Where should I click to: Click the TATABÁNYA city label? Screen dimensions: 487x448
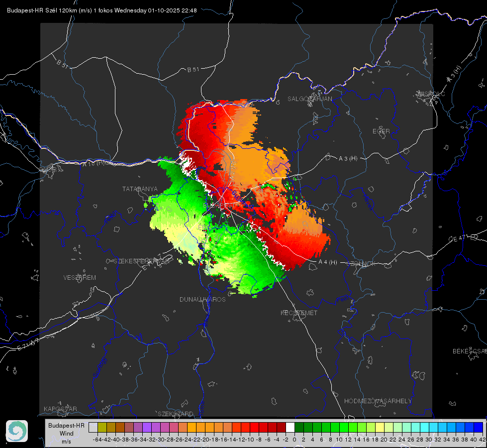pyautogui.click(x=140, y=189)
